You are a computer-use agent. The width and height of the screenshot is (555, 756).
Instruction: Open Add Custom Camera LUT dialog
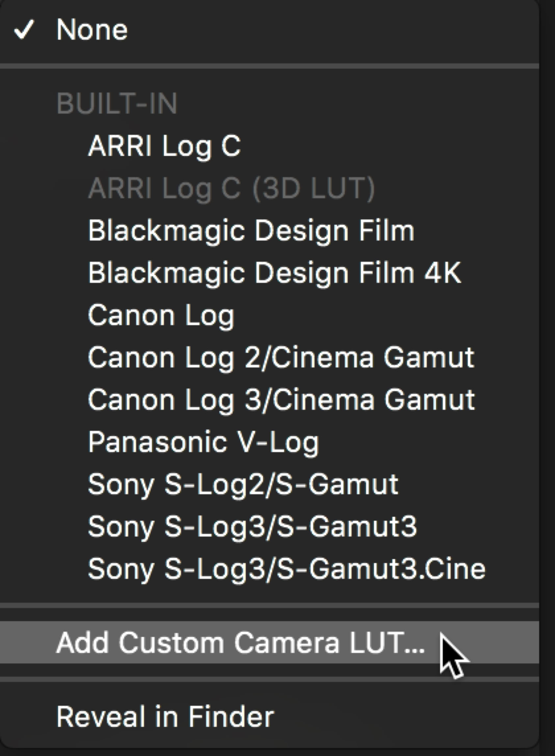click(240, 643)
